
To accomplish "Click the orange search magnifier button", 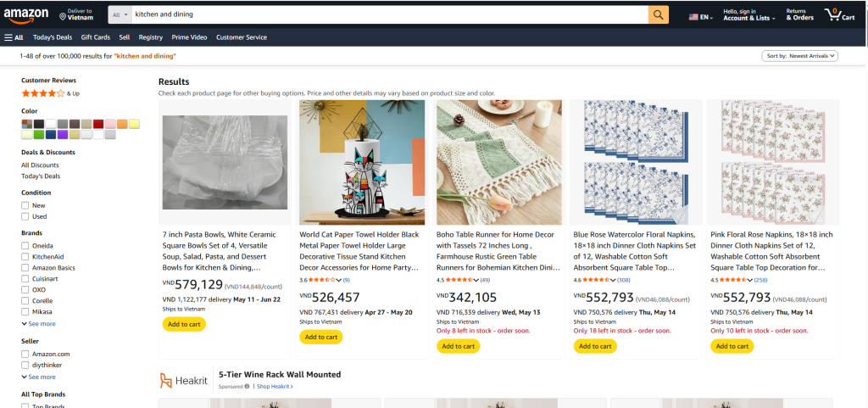I will [658, 15].
